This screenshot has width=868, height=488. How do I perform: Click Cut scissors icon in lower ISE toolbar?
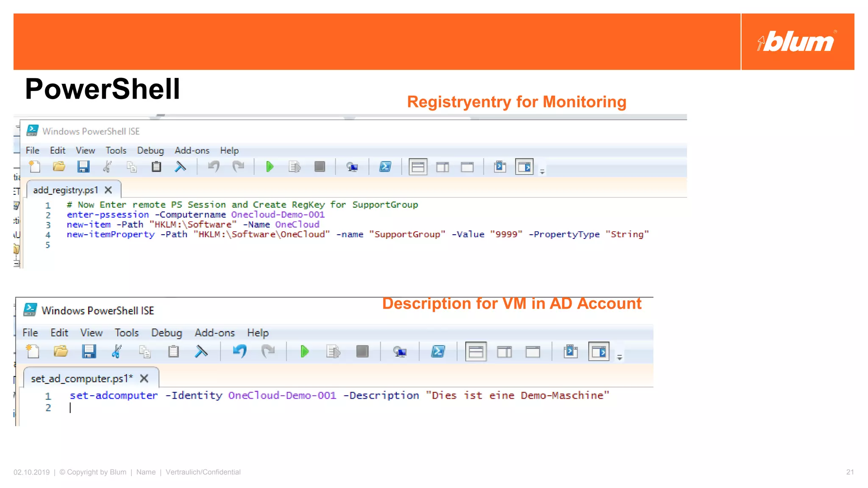(x=117, y=352)
